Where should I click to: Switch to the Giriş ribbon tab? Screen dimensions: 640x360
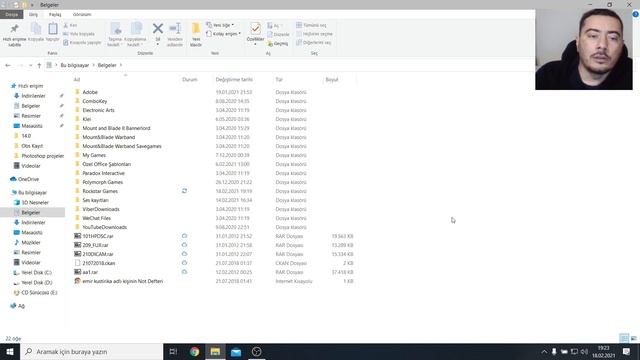click(x=33, y=14)
